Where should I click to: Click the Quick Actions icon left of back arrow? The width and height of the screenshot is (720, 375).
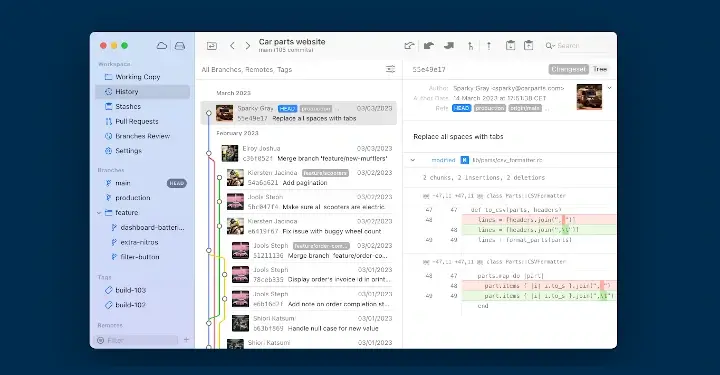tap(212, 45)
